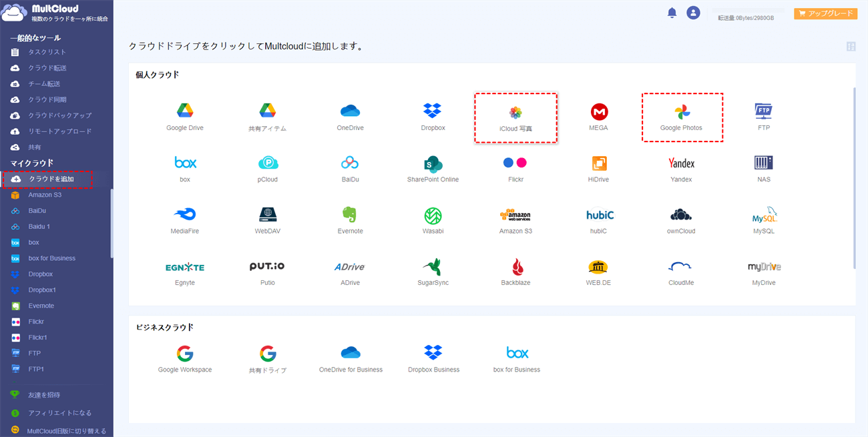Add ownCloud service
868x437 pixels.
pos(682,220)
